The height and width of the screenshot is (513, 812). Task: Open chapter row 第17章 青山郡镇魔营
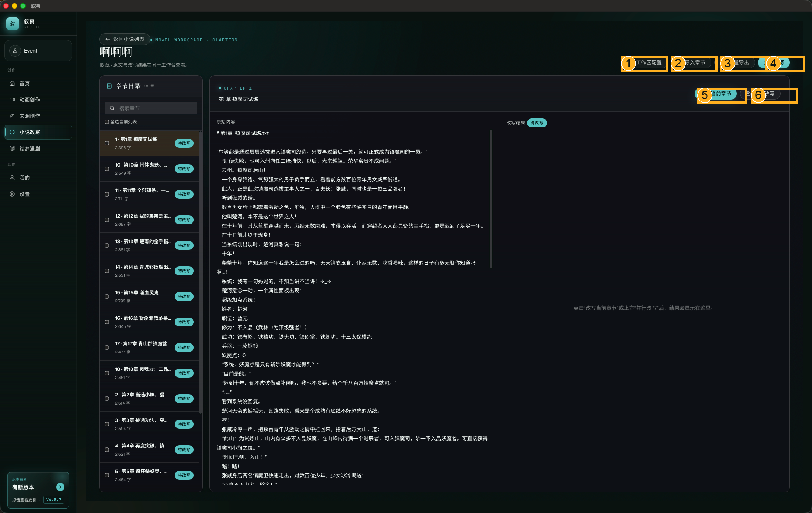tap(149, 348)
